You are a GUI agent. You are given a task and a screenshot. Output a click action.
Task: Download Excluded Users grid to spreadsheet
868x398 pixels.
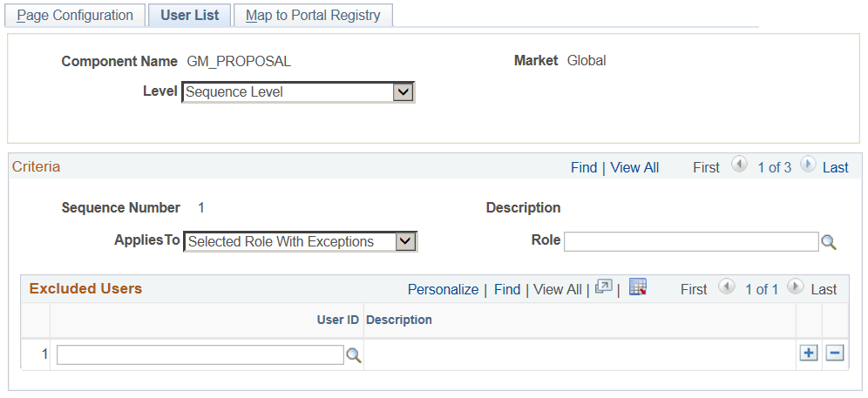[637, 288]
